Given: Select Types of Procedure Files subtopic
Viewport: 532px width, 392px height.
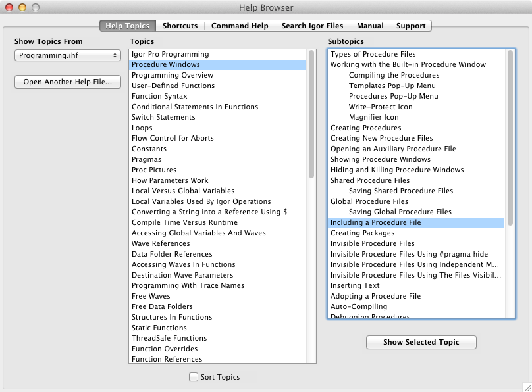Looking at the screenshot, I should point(416,54).
